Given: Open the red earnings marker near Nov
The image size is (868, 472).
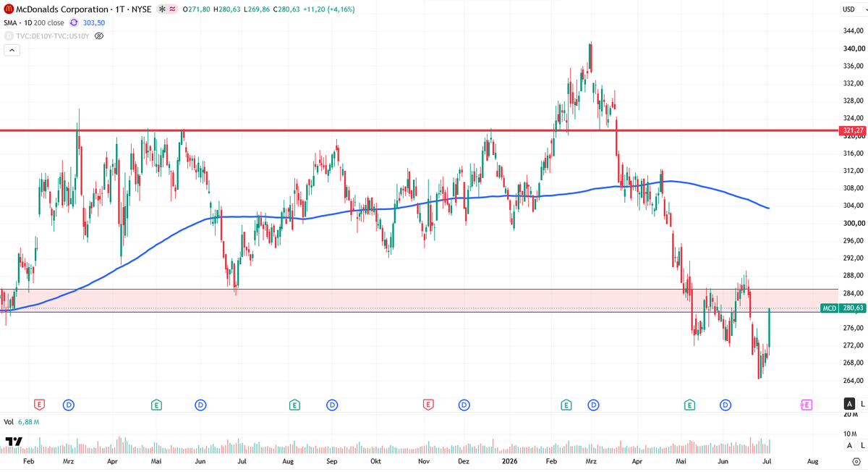Looking at the screenshot, I should [x=429, y=405].
